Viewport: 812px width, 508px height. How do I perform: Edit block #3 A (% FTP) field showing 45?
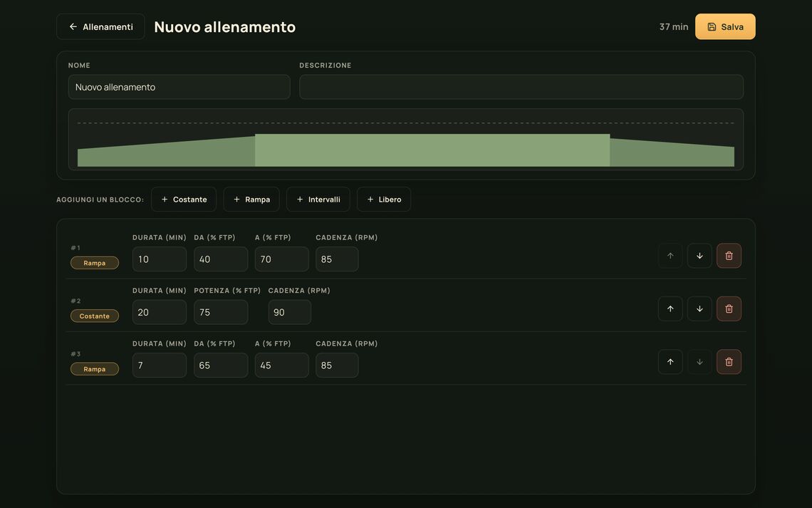tap(282, 365)
